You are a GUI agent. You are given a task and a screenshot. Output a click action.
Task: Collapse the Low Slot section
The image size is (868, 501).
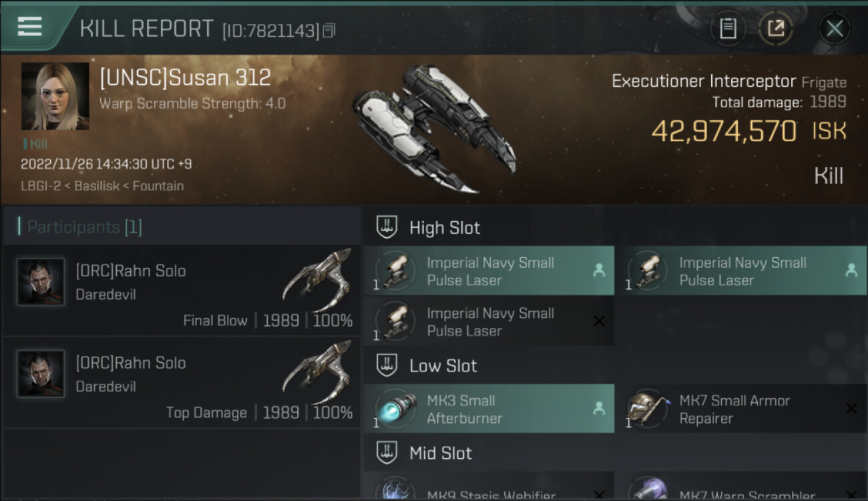click(387, 365)
